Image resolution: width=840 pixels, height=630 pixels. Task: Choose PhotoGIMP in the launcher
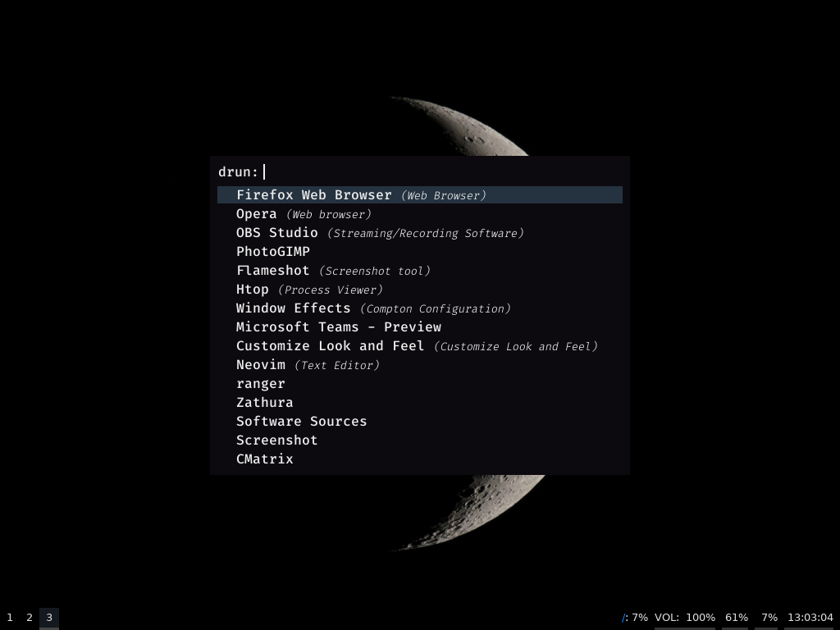coord(419,251)
